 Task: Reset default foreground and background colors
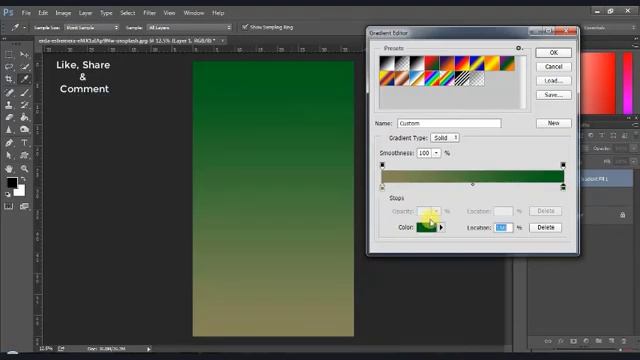coord(7,195)
